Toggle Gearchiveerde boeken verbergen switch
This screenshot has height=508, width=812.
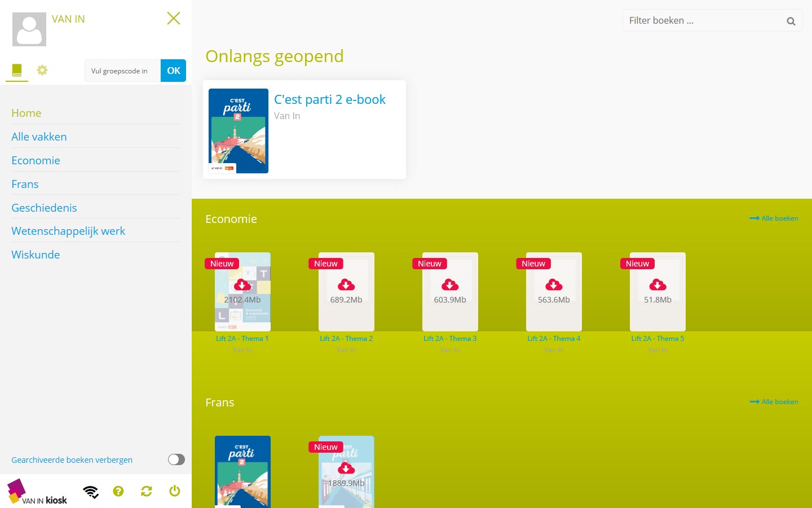click(x=176, y=459)
